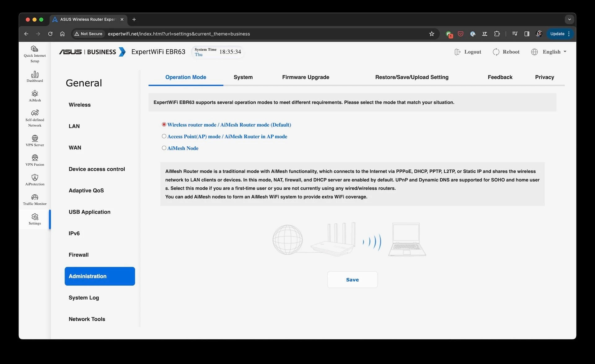The height and width of the screenshot is (364, 595).
Task: Open the media control toolbar icon
Action: point(515,34)
